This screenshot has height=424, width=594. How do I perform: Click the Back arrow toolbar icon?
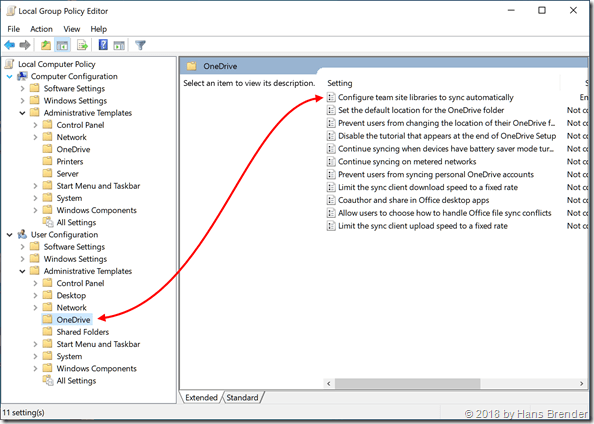(x=9, y=45)
